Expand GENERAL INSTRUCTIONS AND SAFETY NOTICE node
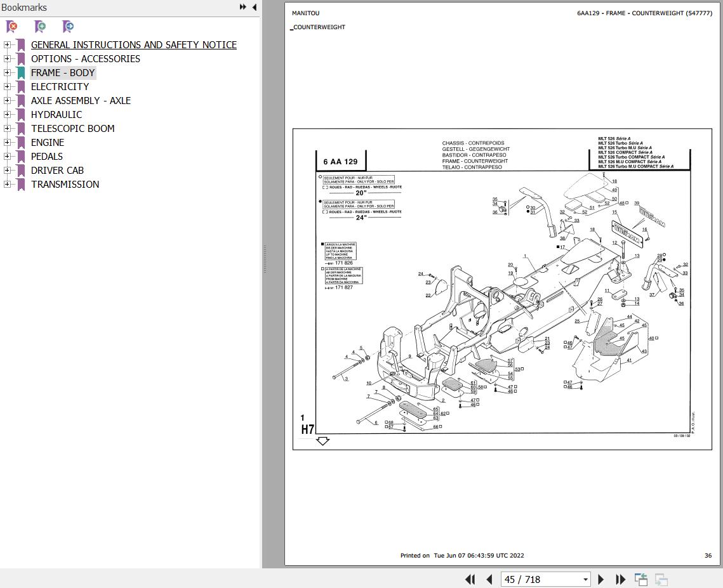This screenshot has height=588, width=723. coord(7,44)
